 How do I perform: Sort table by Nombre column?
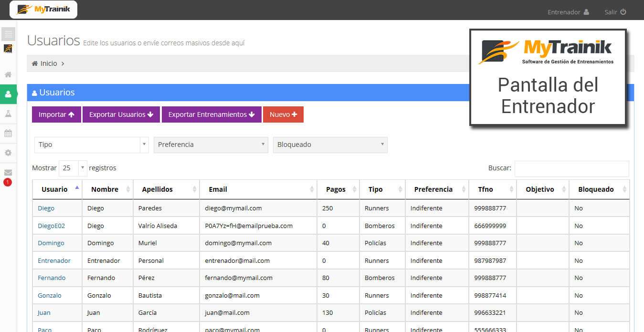(x=108, y=189)
